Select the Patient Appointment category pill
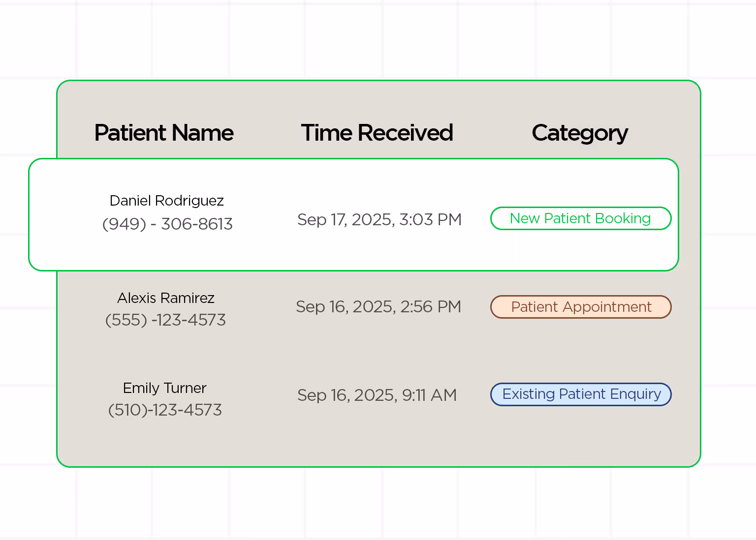The width and height of the screenshot is (756, 540). coord(581,306)
